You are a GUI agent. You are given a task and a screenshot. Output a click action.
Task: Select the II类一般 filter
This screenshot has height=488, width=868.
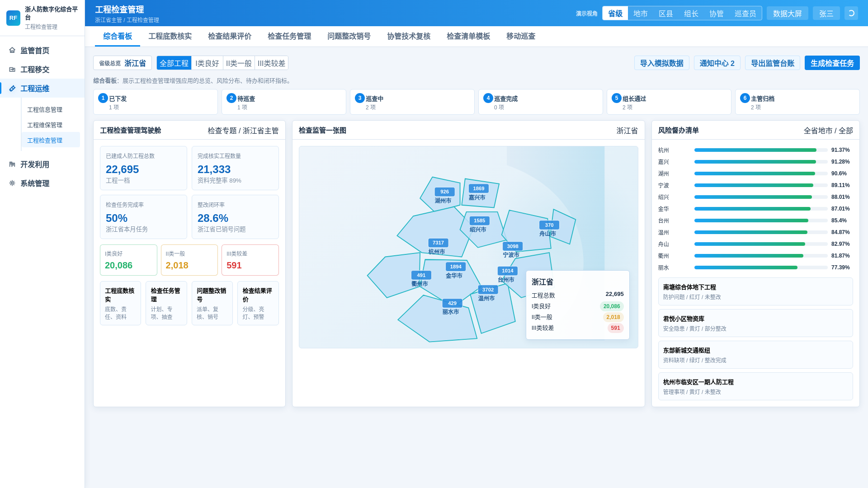(x=239, y=63)
